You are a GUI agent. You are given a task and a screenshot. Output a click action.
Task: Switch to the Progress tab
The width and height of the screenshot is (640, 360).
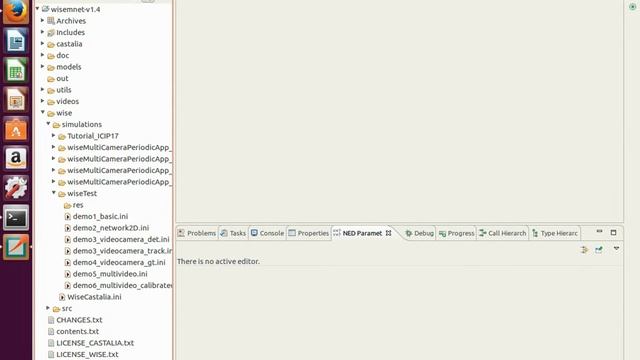tap(456, 233)
